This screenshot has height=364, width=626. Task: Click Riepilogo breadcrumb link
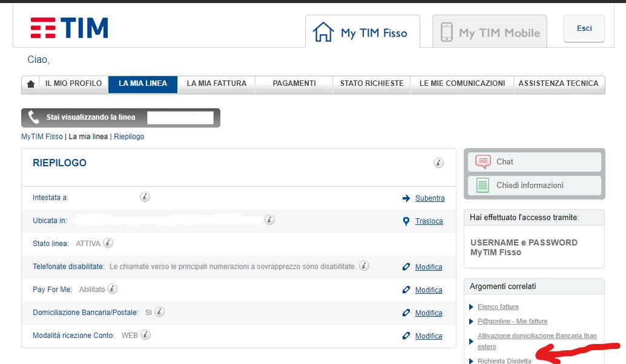[129, 137]
